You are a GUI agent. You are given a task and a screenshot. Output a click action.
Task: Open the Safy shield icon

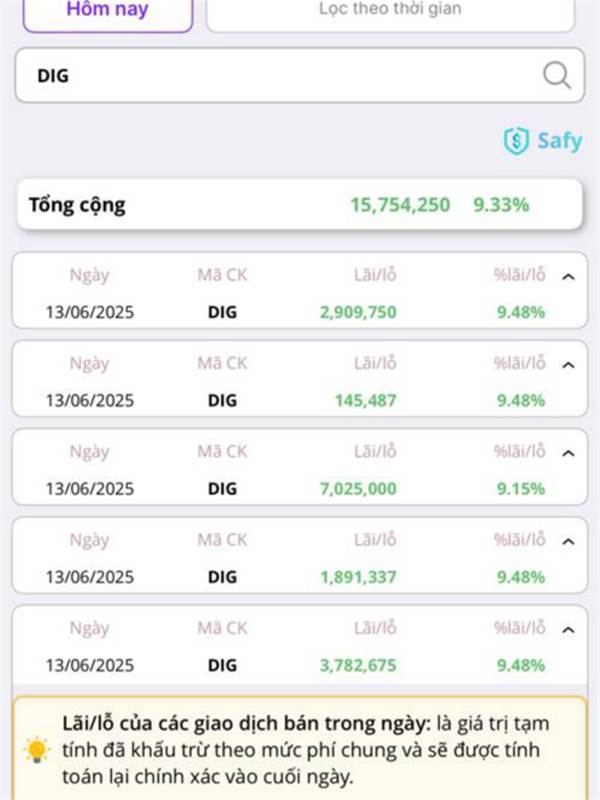pyautogui.click(x=516, y=141)
